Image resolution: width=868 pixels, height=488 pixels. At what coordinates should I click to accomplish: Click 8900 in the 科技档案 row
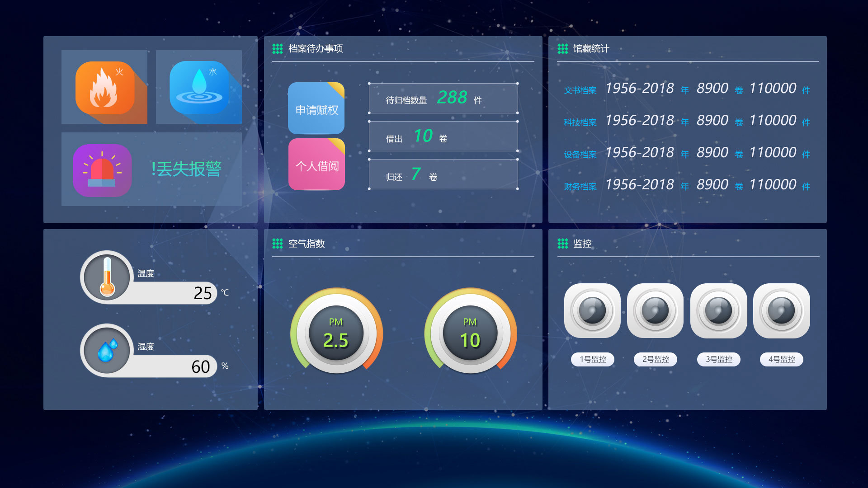click(x=712, y=120)
